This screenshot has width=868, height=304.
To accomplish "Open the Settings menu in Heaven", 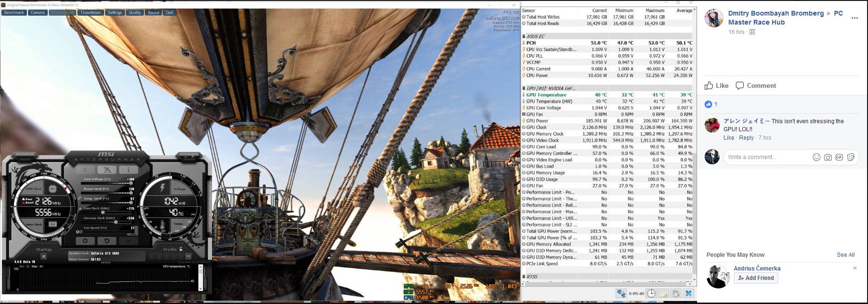I will point(115,13).
